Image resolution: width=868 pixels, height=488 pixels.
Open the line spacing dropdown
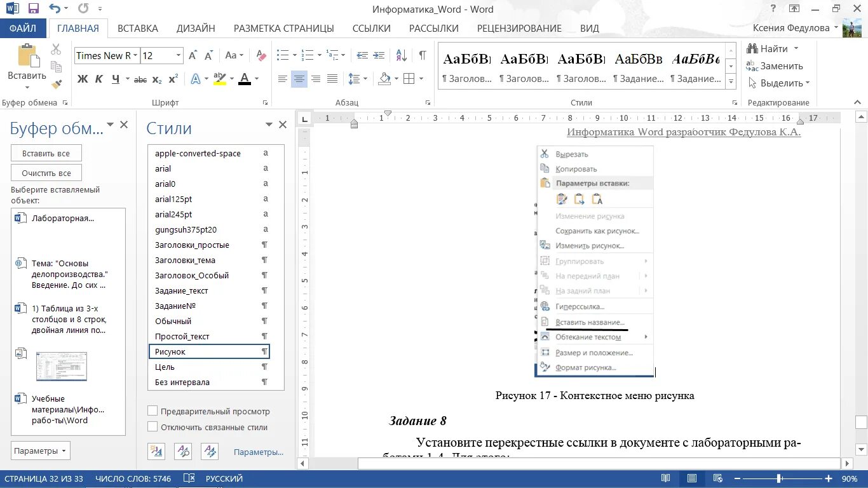tap(365, 79)
